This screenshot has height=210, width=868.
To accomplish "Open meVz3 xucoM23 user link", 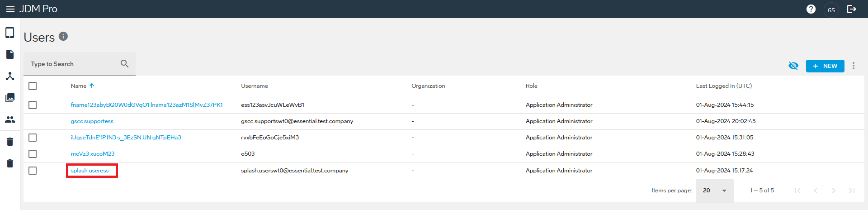I will 93,154.
